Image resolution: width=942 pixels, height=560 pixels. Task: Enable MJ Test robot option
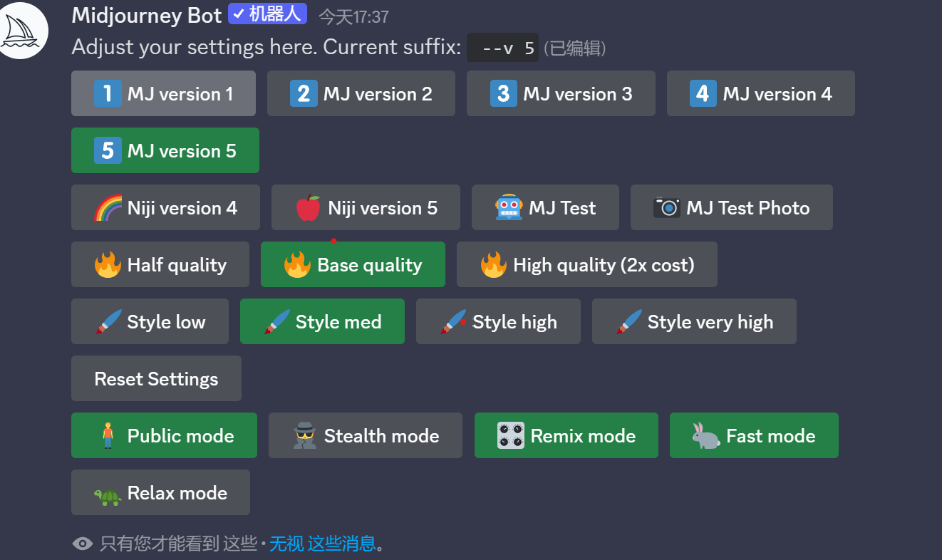545,207
